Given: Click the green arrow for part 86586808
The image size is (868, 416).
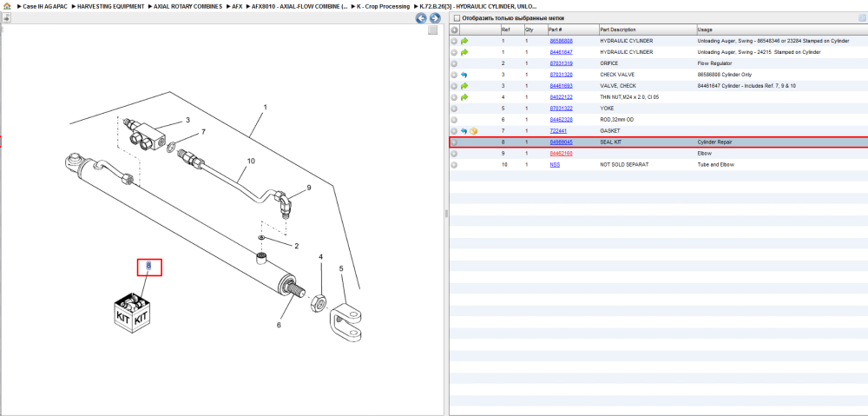Looking at the screenshot, I should pyautogui.click(x=464, y=41).
